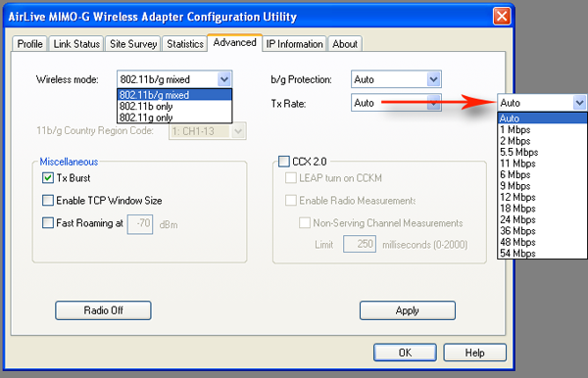
Task: Tick the Fast Roaming at checkbox
Action: pos(48,223)
